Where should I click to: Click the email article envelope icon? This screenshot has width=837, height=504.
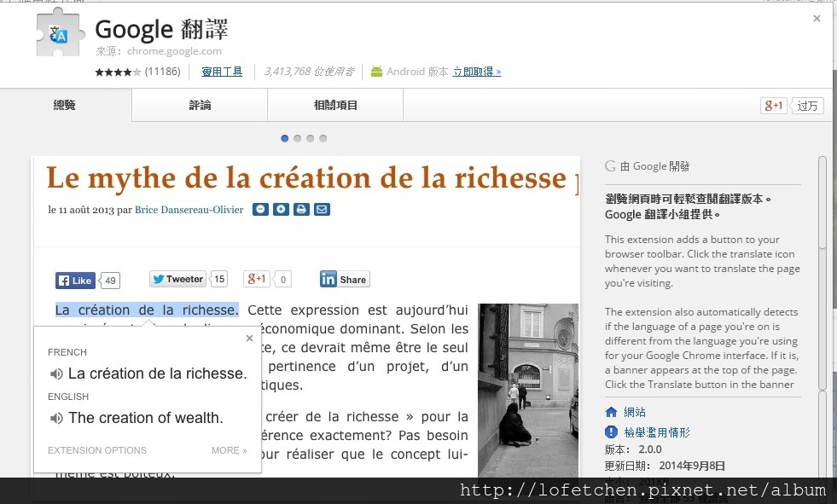tap(322, 209)
